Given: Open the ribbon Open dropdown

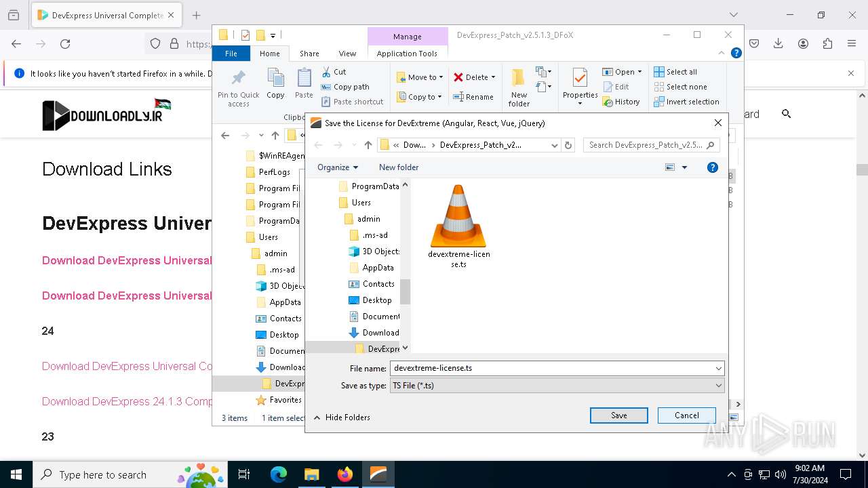Looking at the screenshot, I should 623,72.
